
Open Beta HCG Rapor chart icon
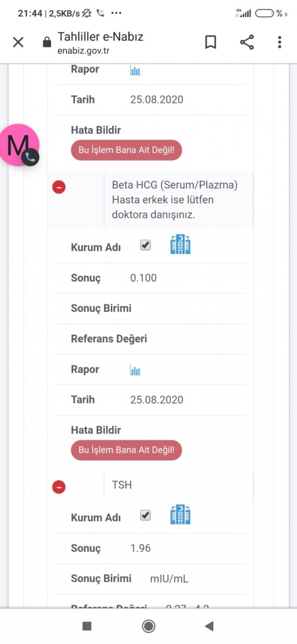[x=135, y=371]
